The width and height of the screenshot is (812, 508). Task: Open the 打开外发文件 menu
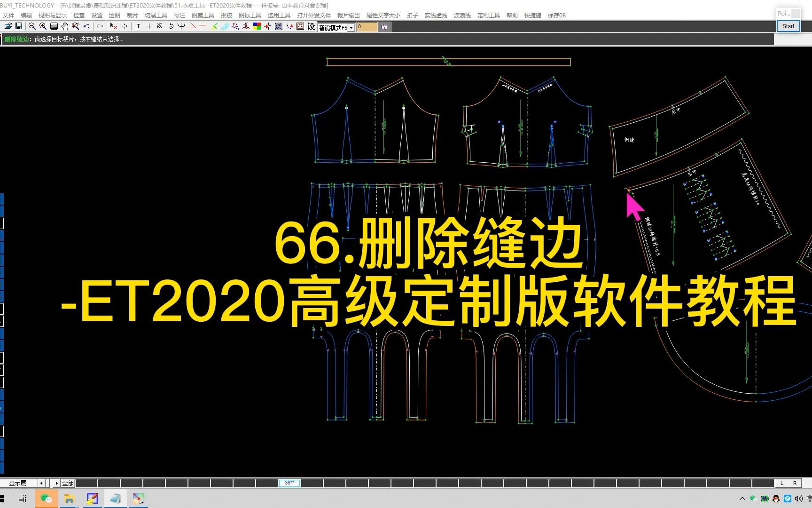coord(314,16)
